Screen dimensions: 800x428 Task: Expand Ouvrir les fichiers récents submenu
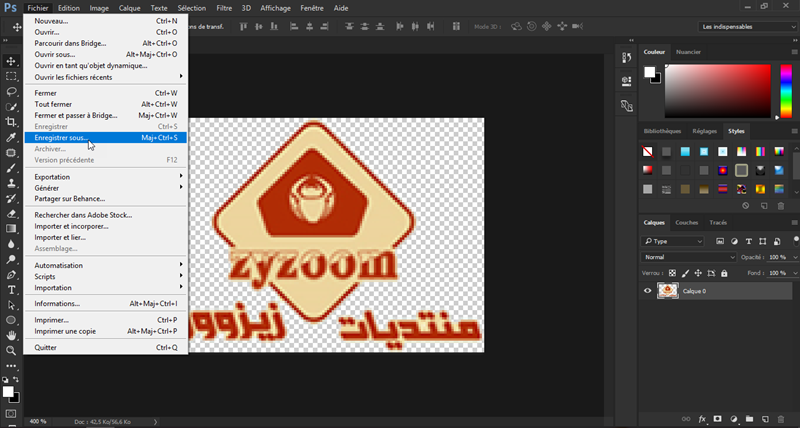pyautogui.click(x=106, y=77)
